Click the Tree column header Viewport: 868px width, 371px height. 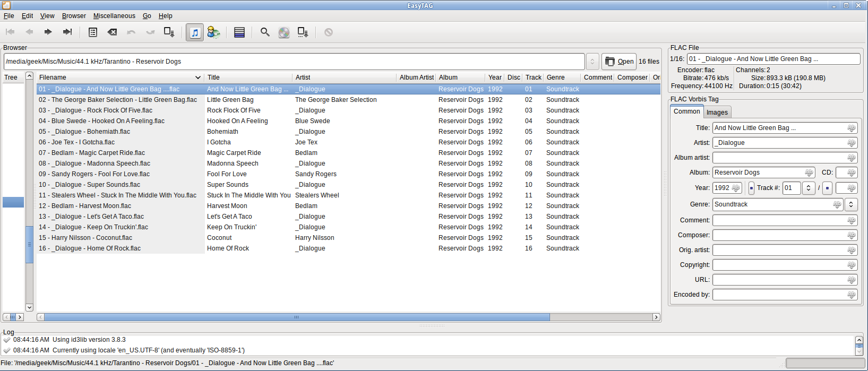[x=13, y=77]
